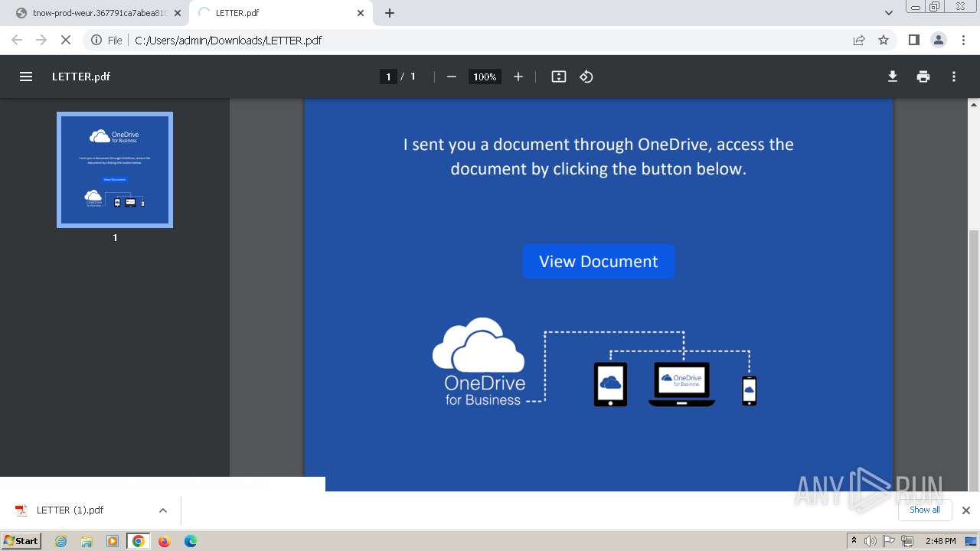This screenshot has height=551, width=980.
Task: Close the tnow-prod-weur tab
Action: (x=178, y=13)
